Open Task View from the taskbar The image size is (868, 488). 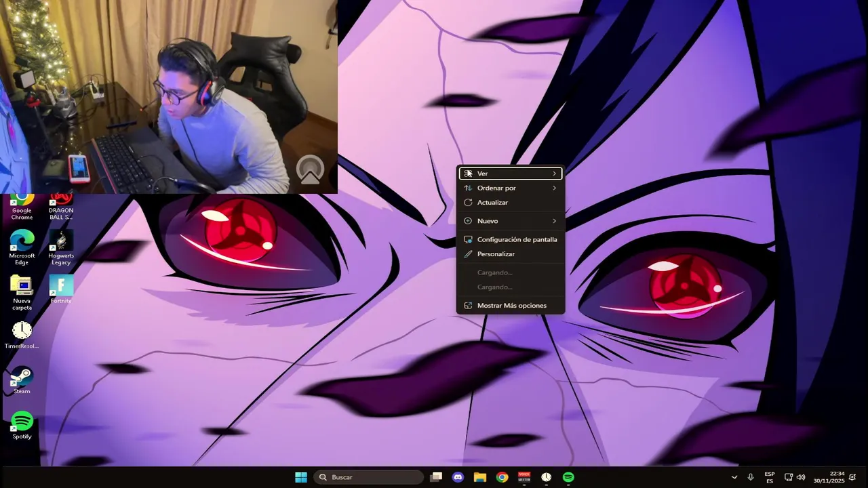[x=436, y=477]
